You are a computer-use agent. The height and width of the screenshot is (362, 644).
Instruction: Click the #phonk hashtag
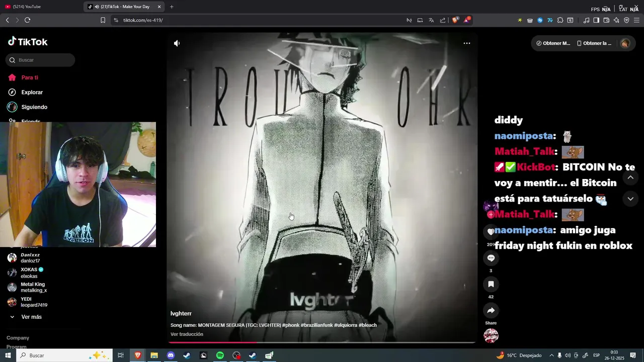pos(291,325)
